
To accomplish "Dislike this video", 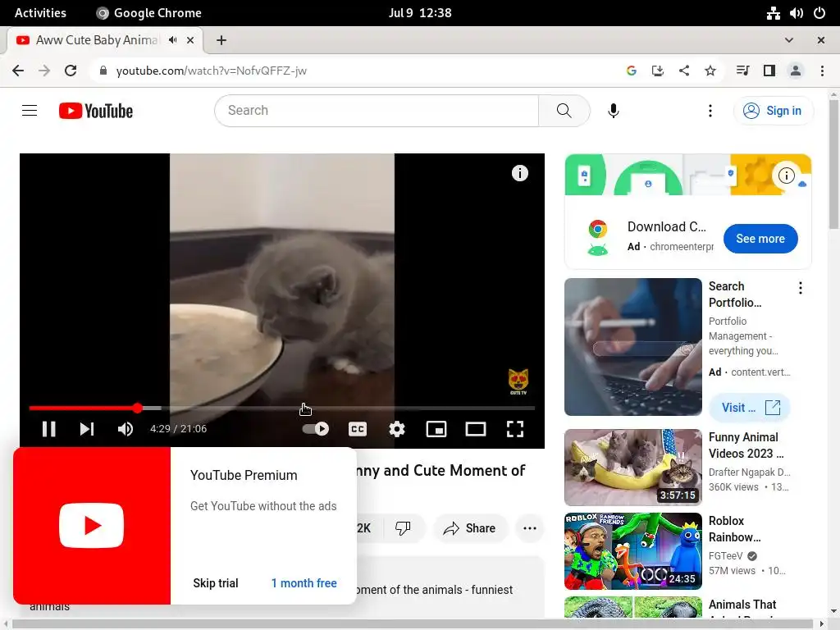I will [x=403, y=528].
